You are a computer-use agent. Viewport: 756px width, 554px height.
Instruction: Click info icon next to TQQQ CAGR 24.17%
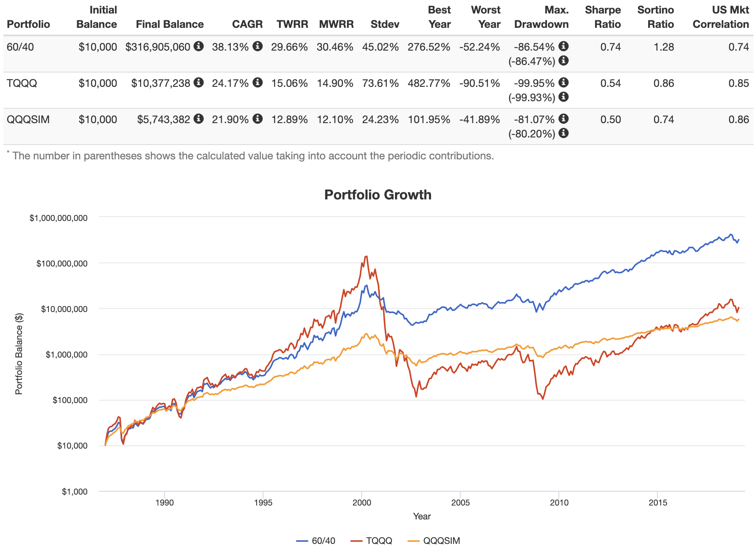pos(257,82)
